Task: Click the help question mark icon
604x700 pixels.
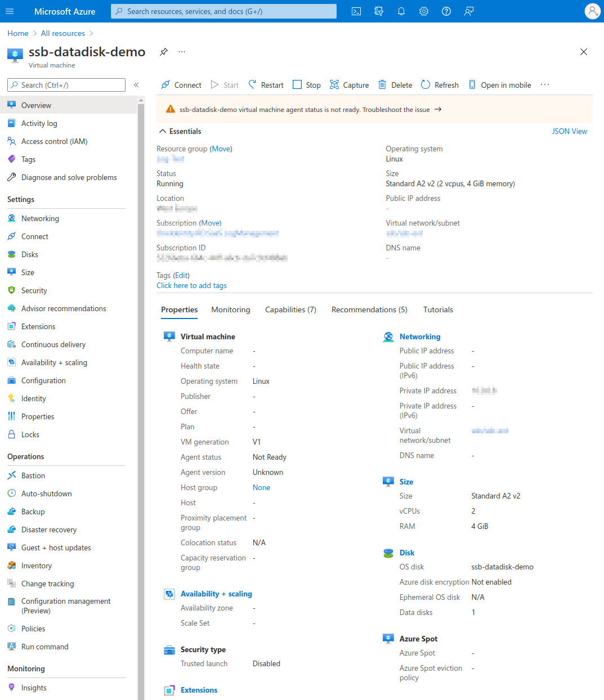Action: tap(446, 11)
